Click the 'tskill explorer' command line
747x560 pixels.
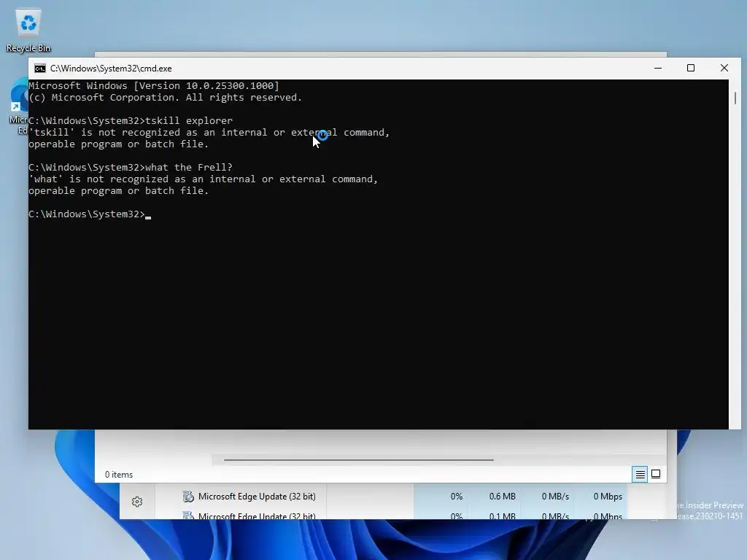131,121
